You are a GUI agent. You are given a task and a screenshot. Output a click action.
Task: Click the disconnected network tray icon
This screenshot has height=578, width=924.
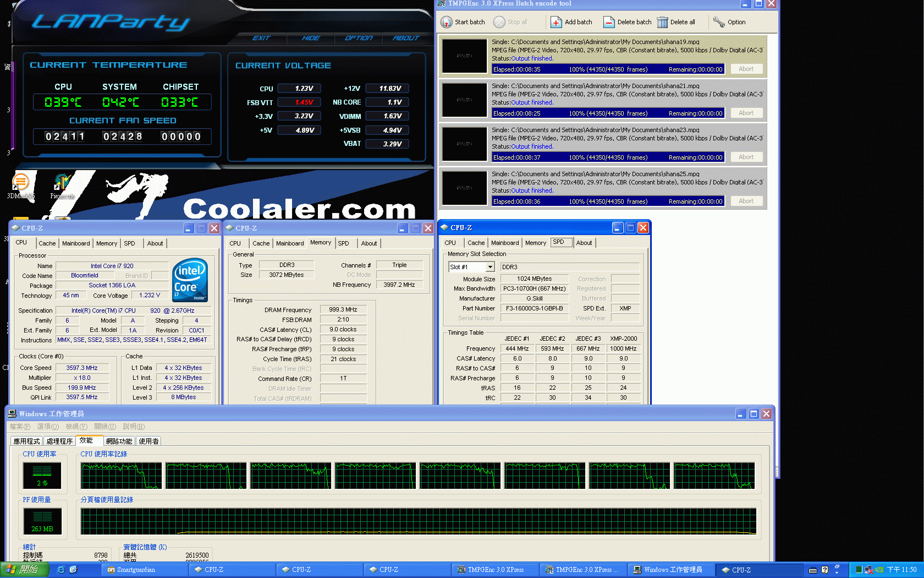tap(868, 570)
